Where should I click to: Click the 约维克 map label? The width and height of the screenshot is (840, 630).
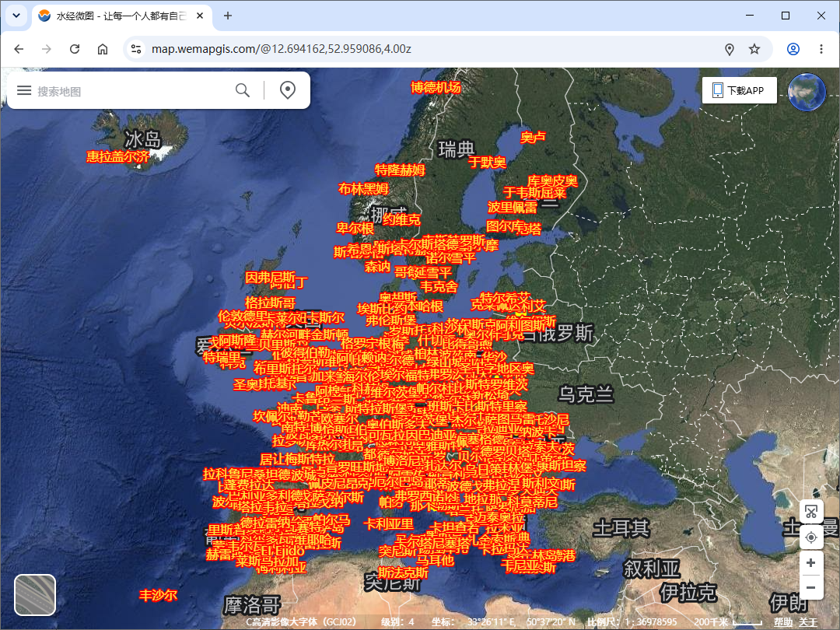coord(402,219)
